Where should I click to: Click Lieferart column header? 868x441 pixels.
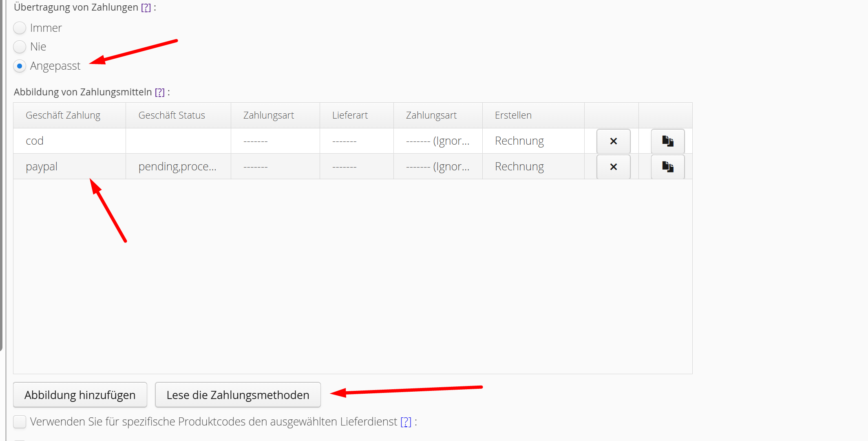coord(350,115)
